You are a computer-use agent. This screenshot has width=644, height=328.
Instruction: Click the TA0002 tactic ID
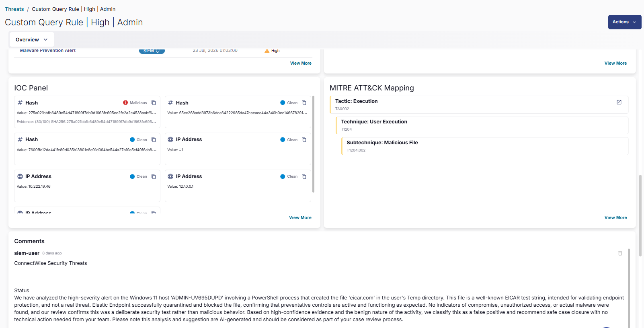point(342,109)
